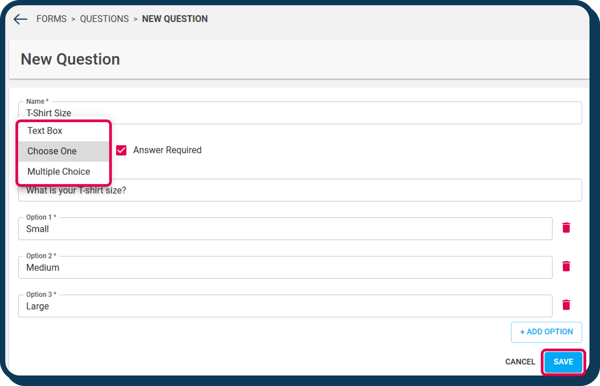Viewport: 600px width, 386px height.
Task: Focus the Option 3 field containing Large
Action: 285,306
